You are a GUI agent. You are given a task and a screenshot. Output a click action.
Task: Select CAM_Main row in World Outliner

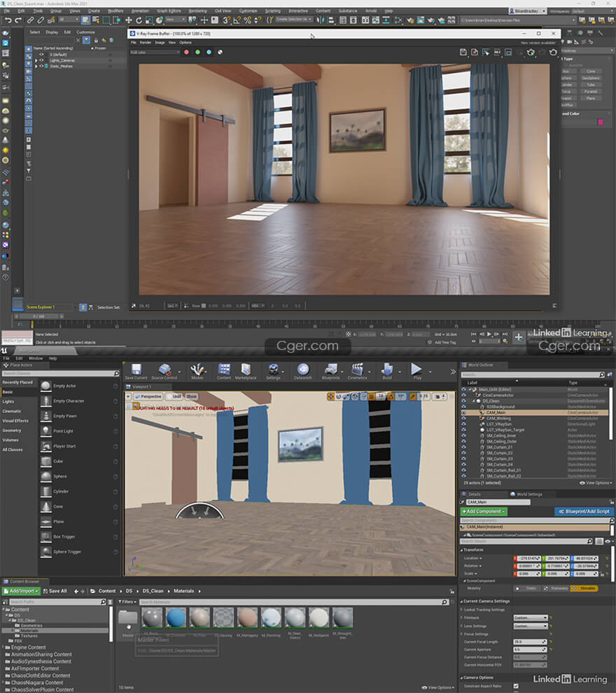click(x=535, y=412)
